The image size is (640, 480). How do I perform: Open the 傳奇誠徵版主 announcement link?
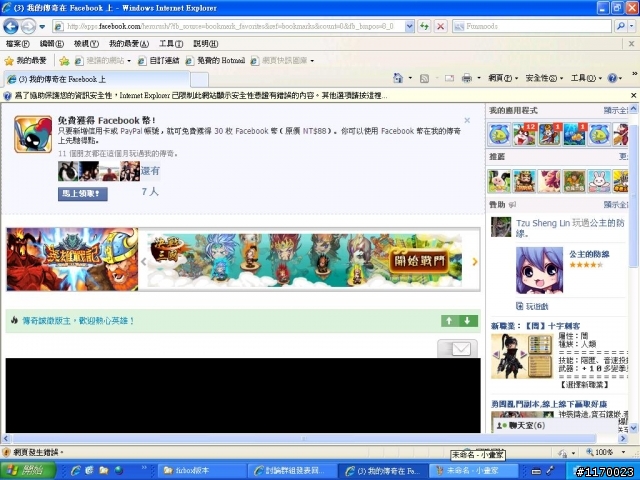[x=78, y=321]
